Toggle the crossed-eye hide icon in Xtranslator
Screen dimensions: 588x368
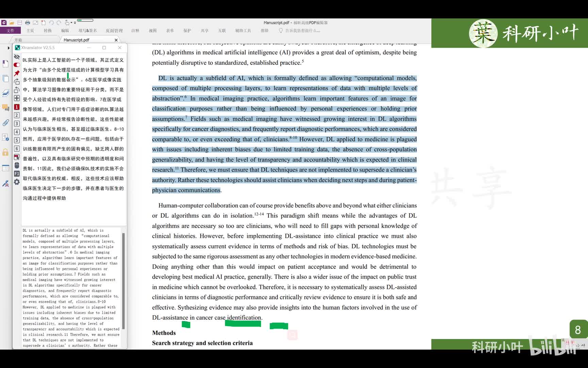click(17, 57)
